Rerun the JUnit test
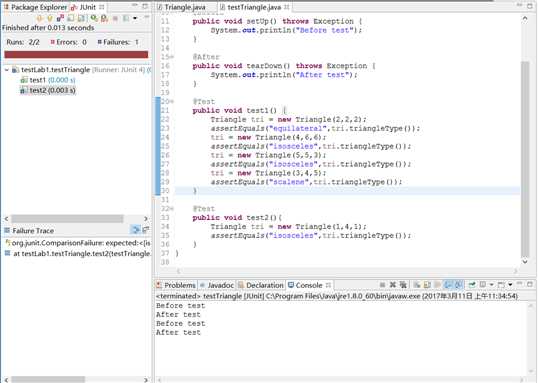This screenshot has height=383, width=538. [x=94, y=18]
